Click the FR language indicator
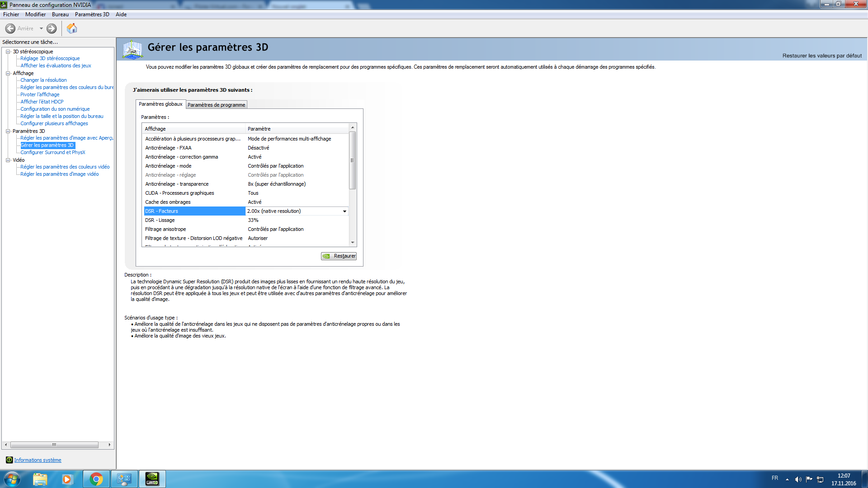 [x=775, y=478]
